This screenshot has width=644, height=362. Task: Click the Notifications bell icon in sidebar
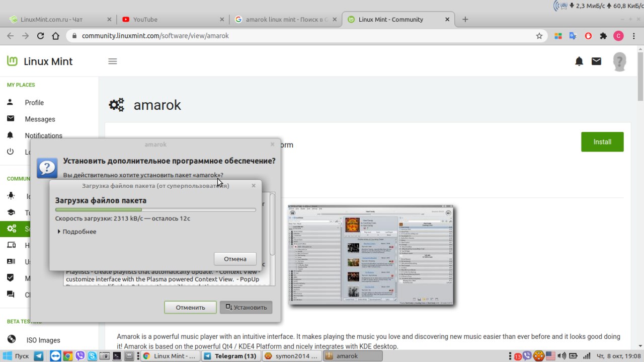click(x=10, y=135)
